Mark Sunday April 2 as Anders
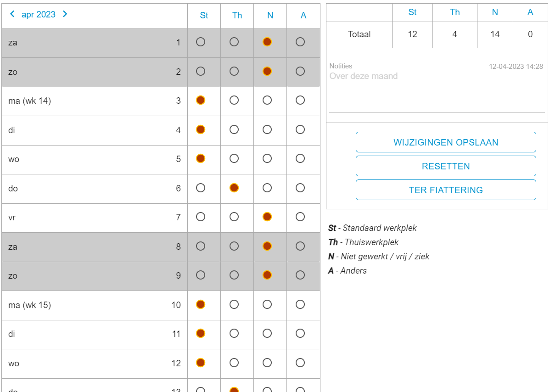Screen dimensions: 550x392 point(300,71)
